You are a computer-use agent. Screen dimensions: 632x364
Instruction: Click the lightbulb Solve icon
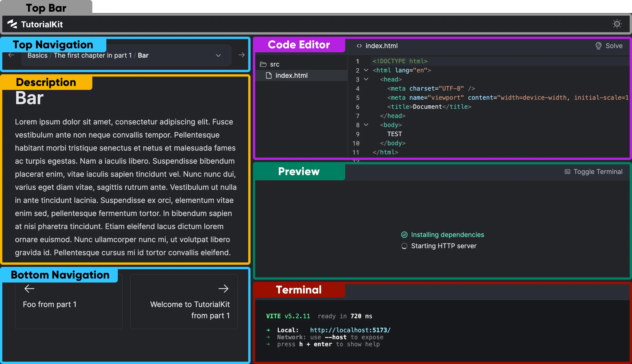[x=599, y=46]
